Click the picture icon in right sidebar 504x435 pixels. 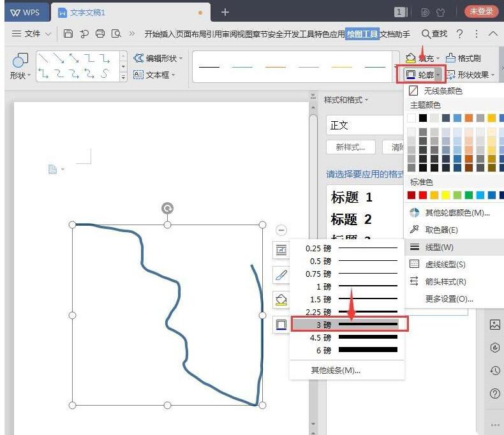[495, 325]
